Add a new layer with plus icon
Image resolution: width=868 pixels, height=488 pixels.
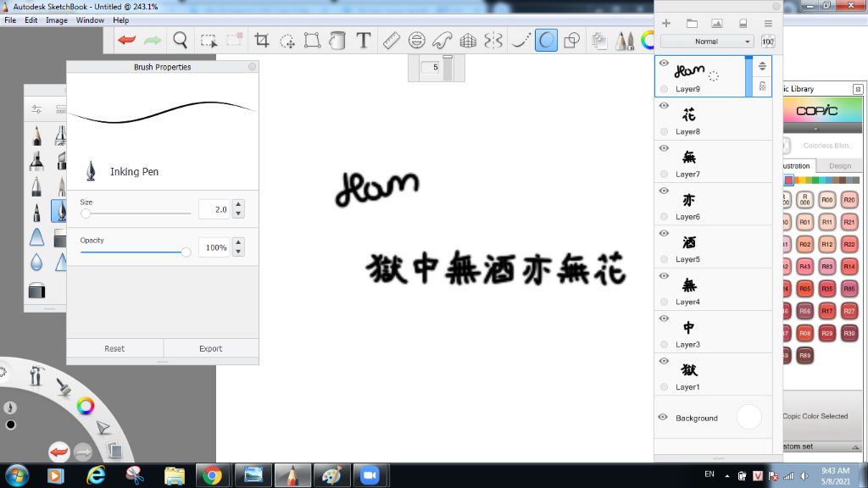click(666, 23)
